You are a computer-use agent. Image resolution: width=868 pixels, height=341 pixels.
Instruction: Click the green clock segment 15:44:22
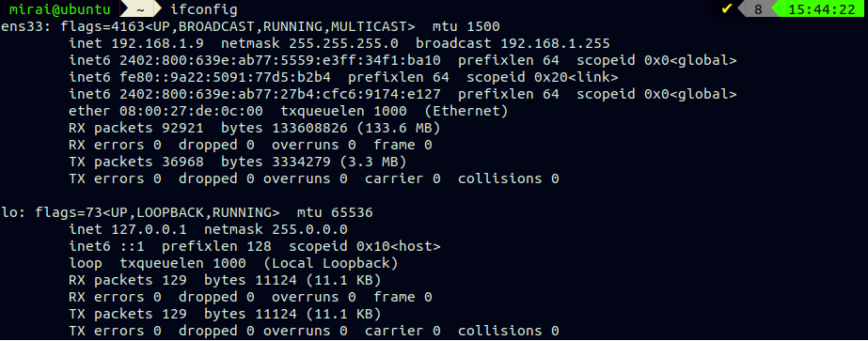pyautogui.click(x=822, y=8)
